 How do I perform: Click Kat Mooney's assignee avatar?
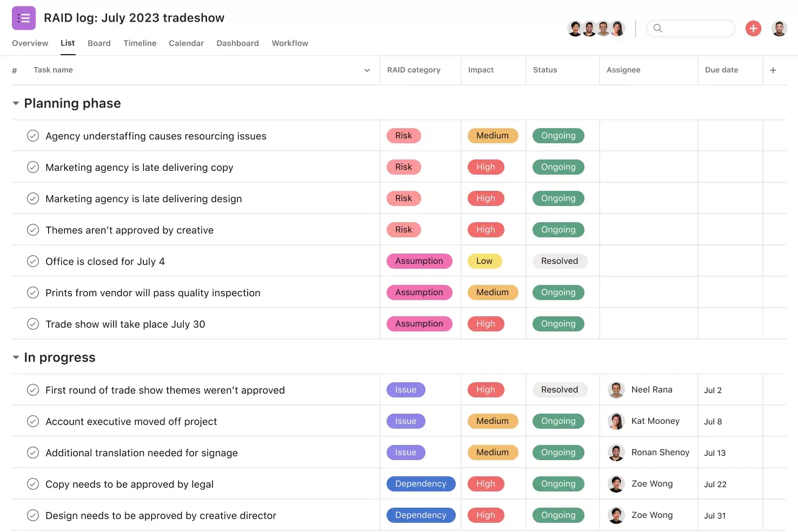[616, 421]
